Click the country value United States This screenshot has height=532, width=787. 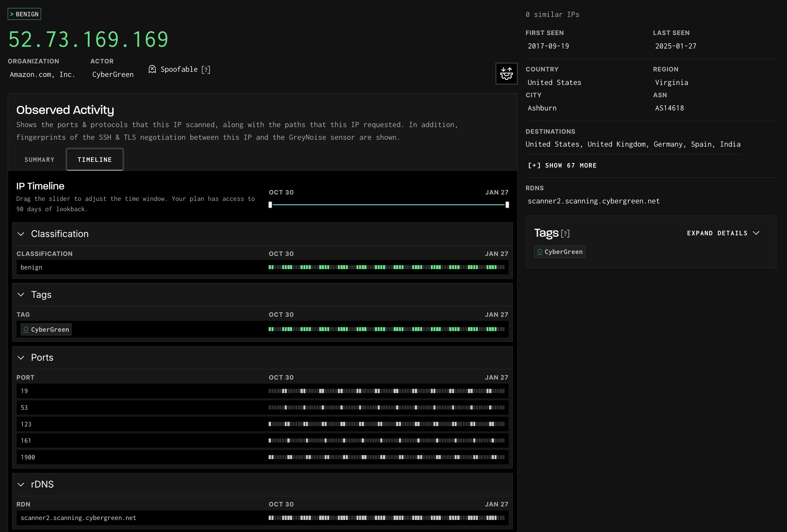(554, 83)
